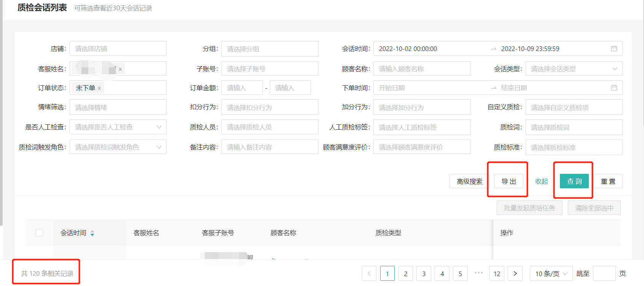Click the 下单时间 开始日期 field
The image size is (644, 286).
392,88
